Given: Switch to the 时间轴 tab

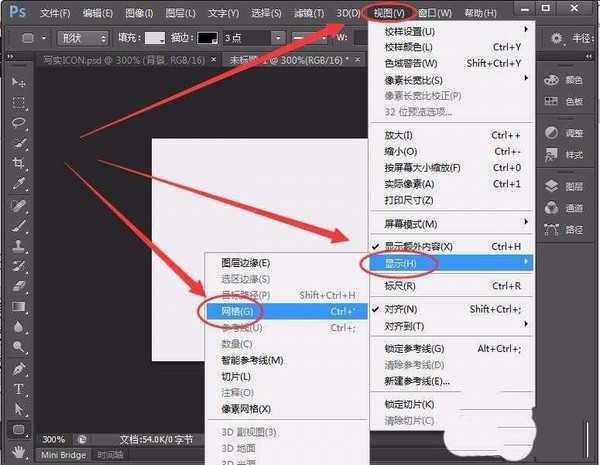Looking at the screenshot, I should (110, 456).
